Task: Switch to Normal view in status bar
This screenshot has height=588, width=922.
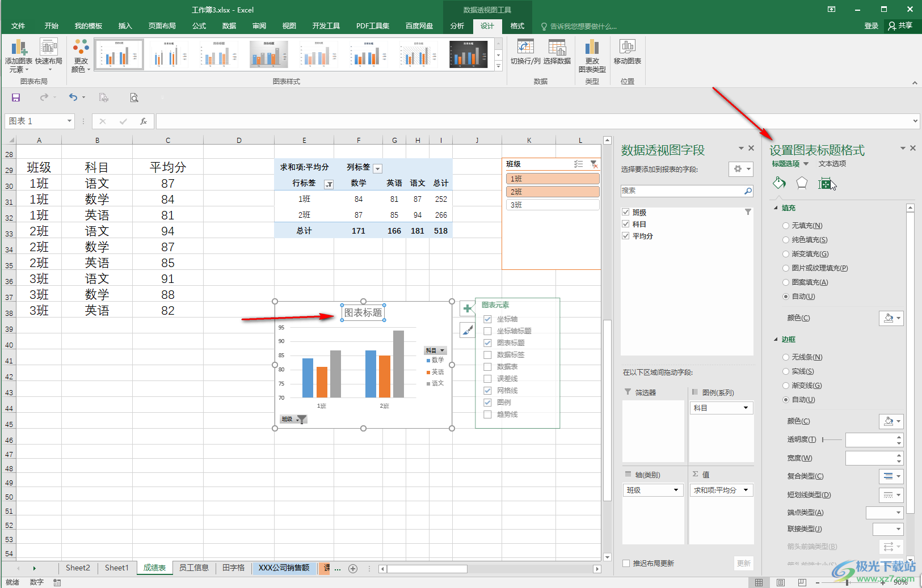Action: pyautogui.click(x=759, y=582)
